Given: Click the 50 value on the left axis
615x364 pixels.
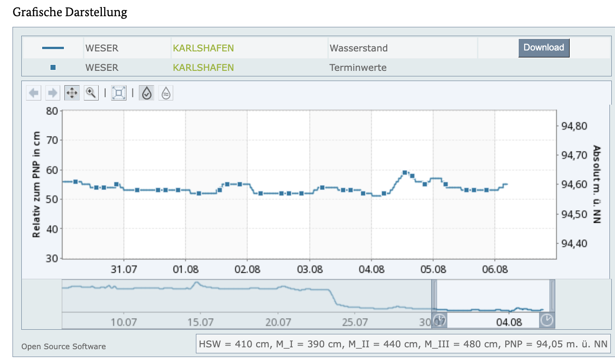Looking at the screenshot, I should coord(52,200).
